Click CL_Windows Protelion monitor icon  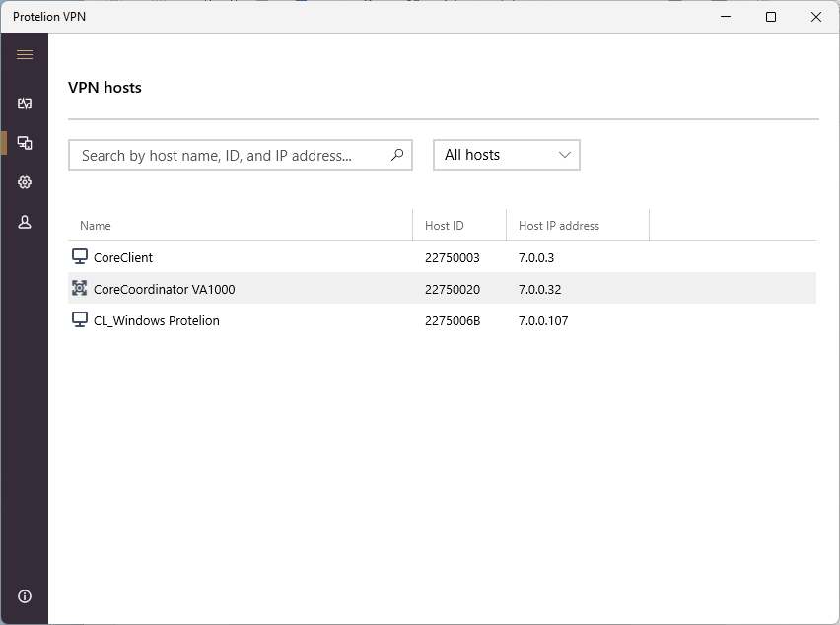(x=80, y=320)
